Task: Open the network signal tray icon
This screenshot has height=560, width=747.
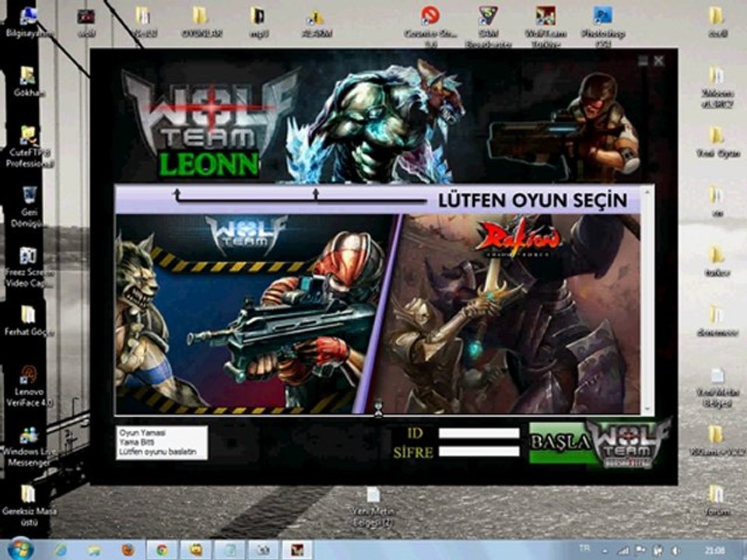Action: pos(623,551)
